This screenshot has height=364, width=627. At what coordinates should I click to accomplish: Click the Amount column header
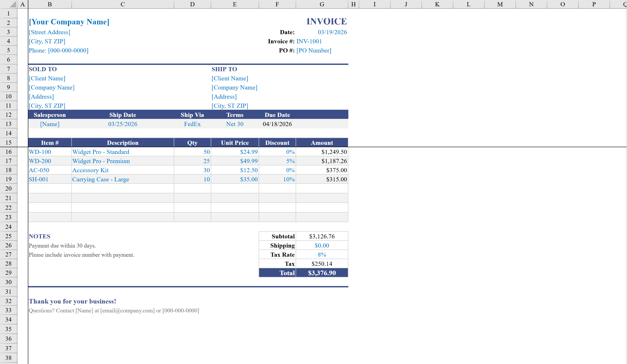coord(322,143)
